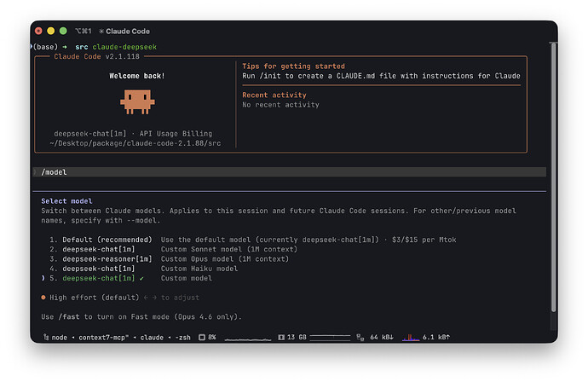Viewport: 588px width, 382px height.
Task: Click the green checkmark on deepseek-chat option 5
Action: [141, 279]
